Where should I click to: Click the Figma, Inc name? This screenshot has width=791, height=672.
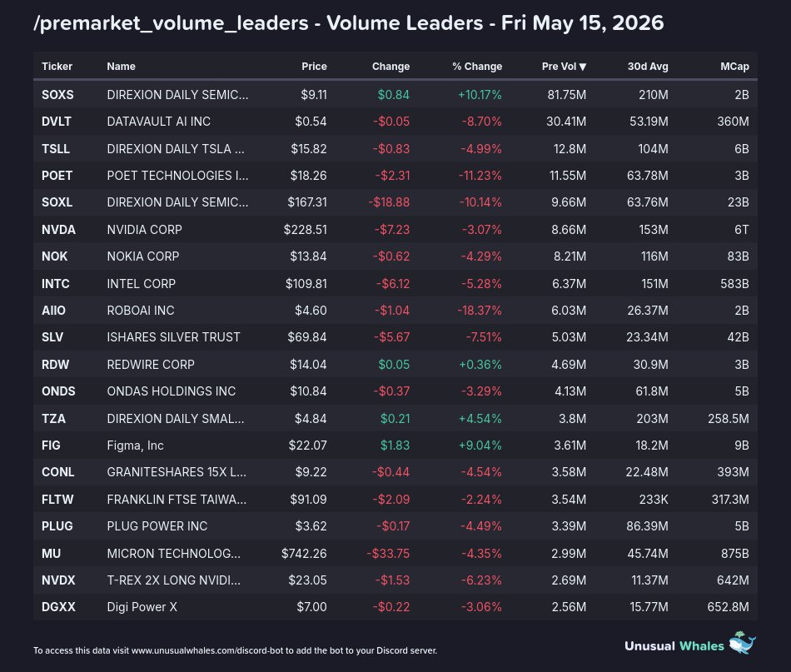pos(135,446)
